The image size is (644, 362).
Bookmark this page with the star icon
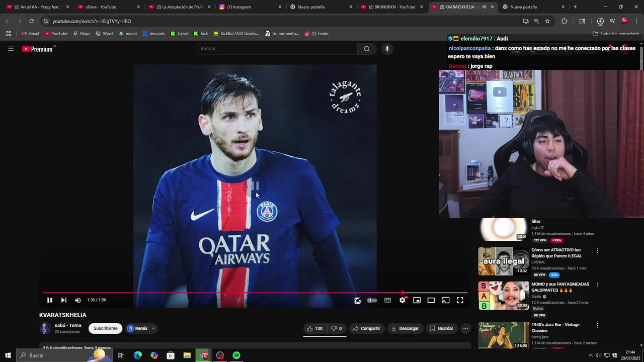547,21
